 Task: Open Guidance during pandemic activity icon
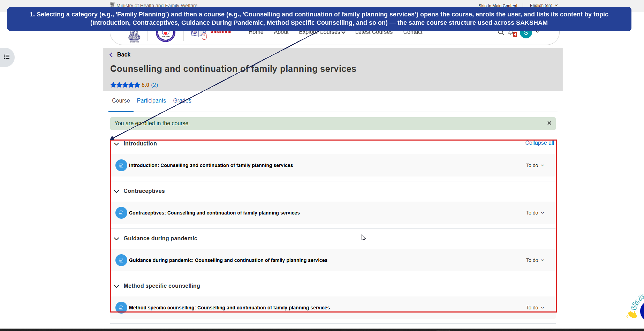click(x=121, y=260)
